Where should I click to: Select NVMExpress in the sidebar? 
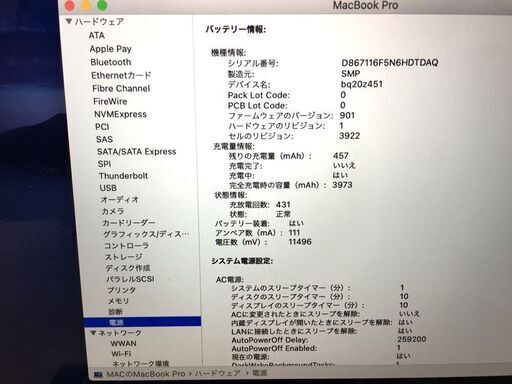coord(120,114)
